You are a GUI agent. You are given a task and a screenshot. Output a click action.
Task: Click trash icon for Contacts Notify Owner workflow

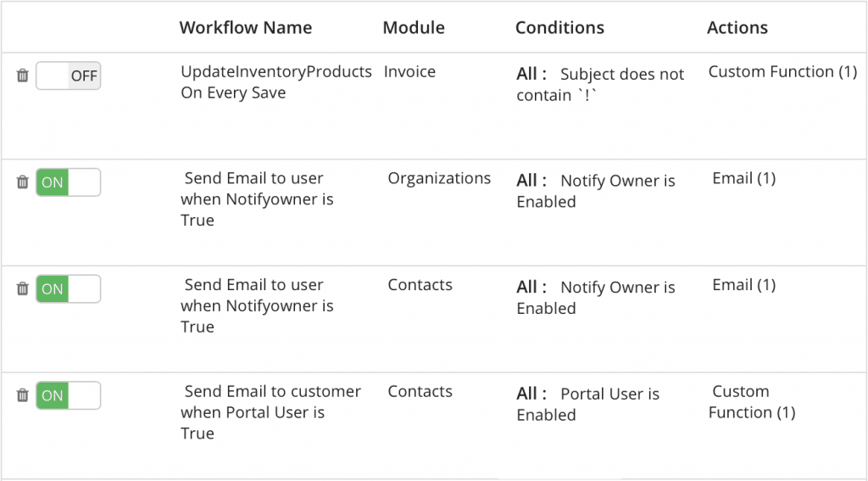22,288
